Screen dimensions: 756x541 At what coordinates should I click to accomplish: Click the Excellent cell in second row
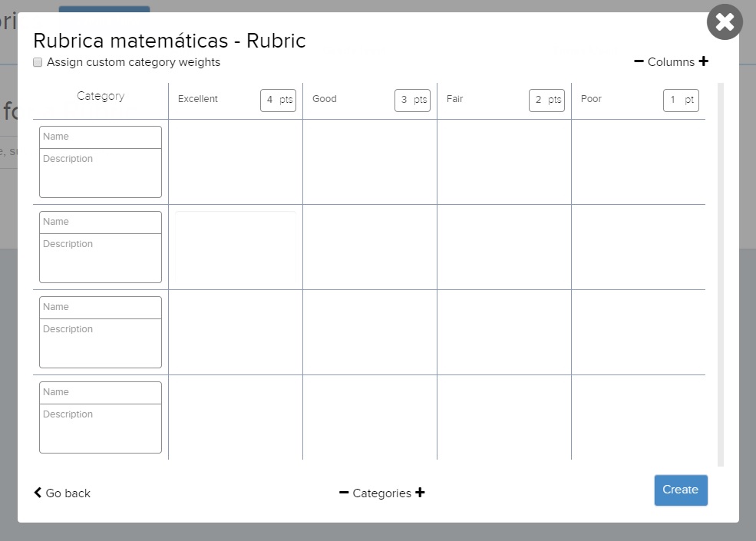(236, 247)
